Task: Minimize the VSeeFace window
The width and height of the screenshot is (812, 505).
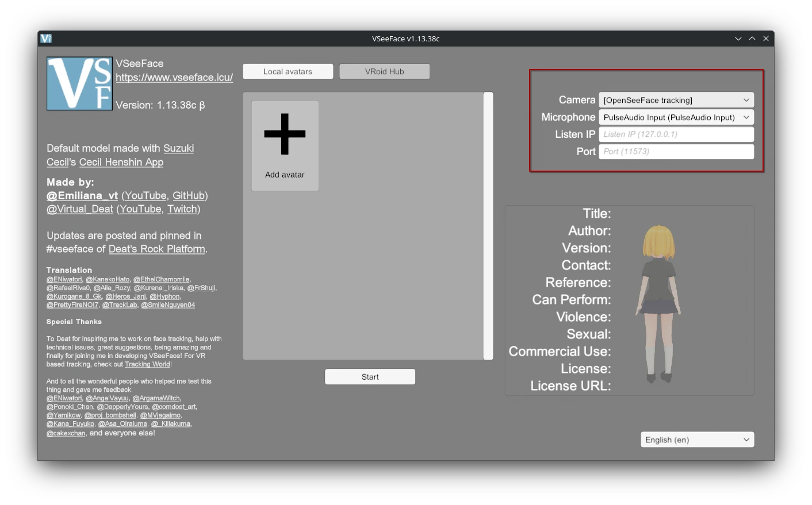Action: 738,38
